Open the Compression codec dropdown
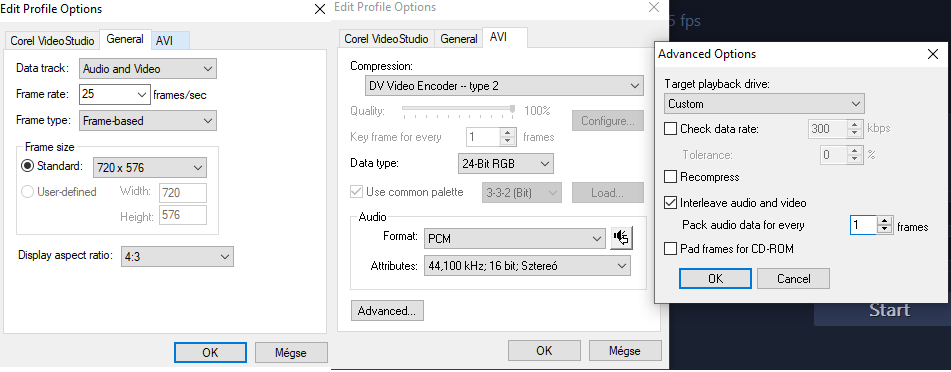The height and width of the screenshot is (372, 951). (504, 86)
